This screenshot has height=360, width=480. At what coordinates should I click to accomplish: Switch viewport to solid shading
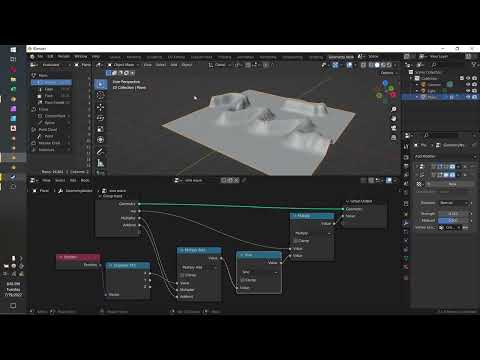[x=377, y=65]
